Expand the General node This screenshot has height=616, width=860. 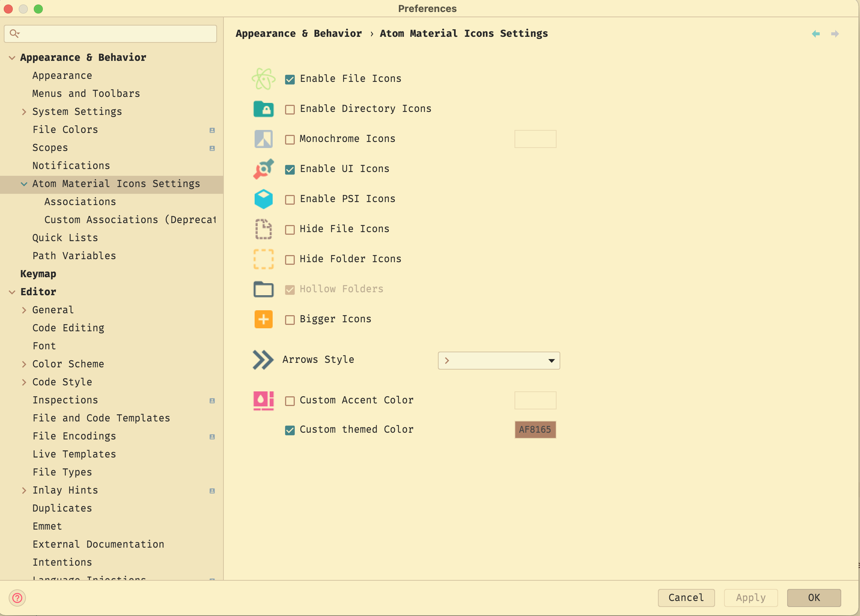[x=24, y=310]
